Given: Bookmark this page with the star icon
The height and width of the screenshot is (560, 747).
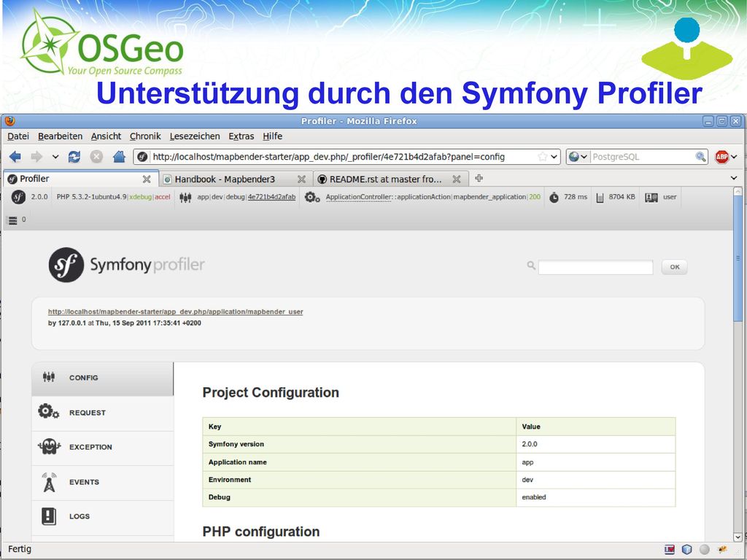Looking at the screenshot, I should 542,157.
